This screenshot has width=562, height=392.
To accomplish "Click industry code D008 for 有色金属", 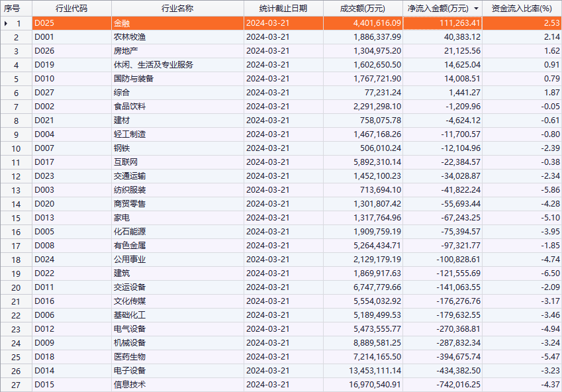I will [x=44, y=246].
